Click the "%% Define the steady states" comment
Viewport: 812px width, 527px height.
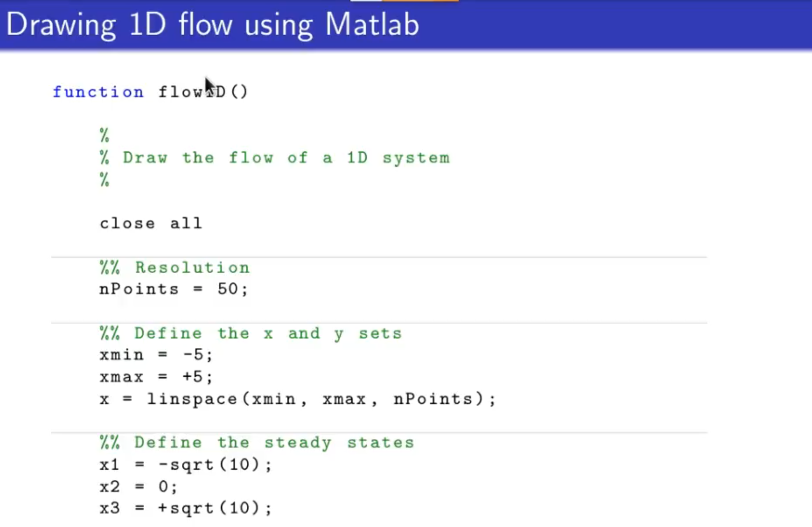coord(257,443)
